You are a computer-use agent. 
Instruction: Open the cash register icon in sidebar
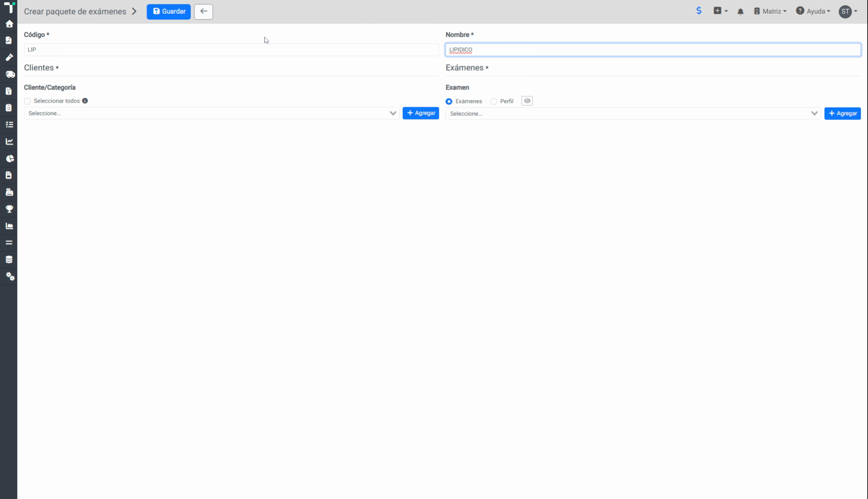click(x=9, y=192)
